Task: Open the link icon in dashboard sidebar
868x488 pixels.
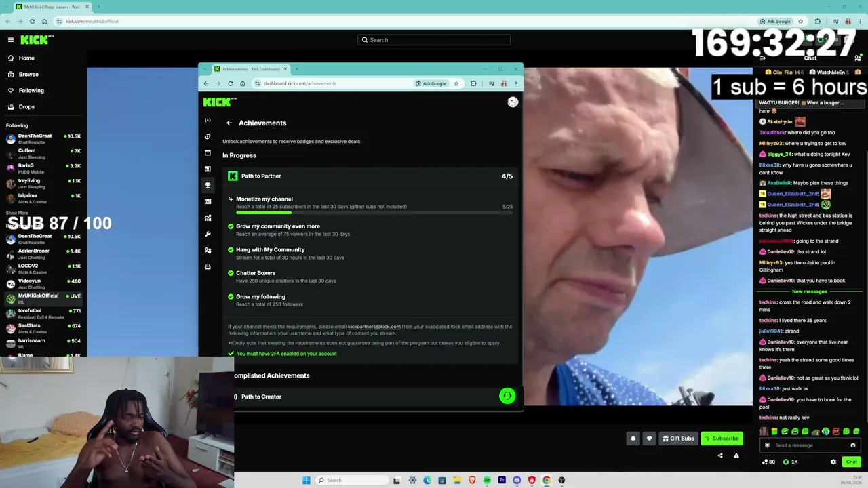Action: pyautogui.click(x=208, y=136)
